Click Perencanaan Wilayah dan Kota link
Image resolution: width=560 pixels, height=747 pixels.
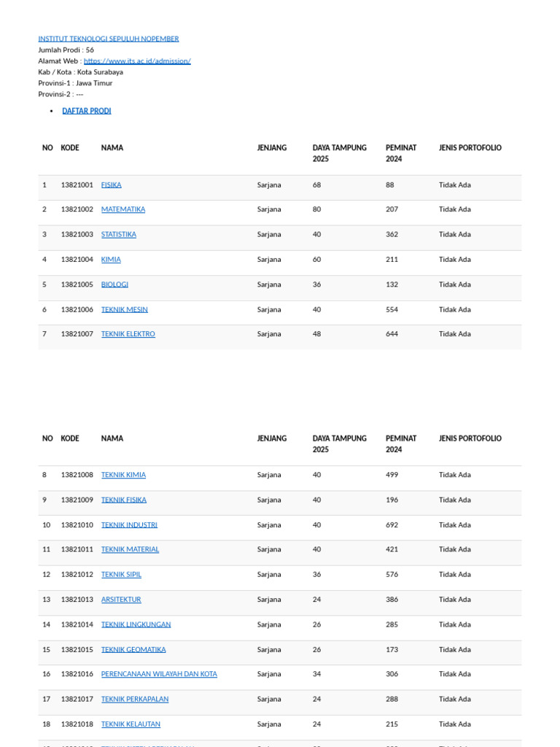coord(159,674)
